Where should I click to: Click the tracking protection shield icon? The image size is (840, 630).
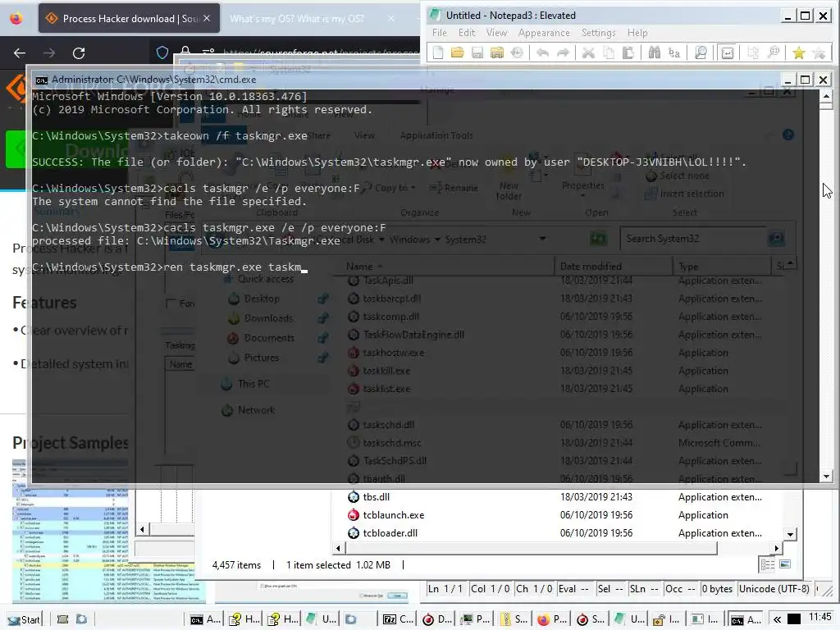tap(162, 52)
